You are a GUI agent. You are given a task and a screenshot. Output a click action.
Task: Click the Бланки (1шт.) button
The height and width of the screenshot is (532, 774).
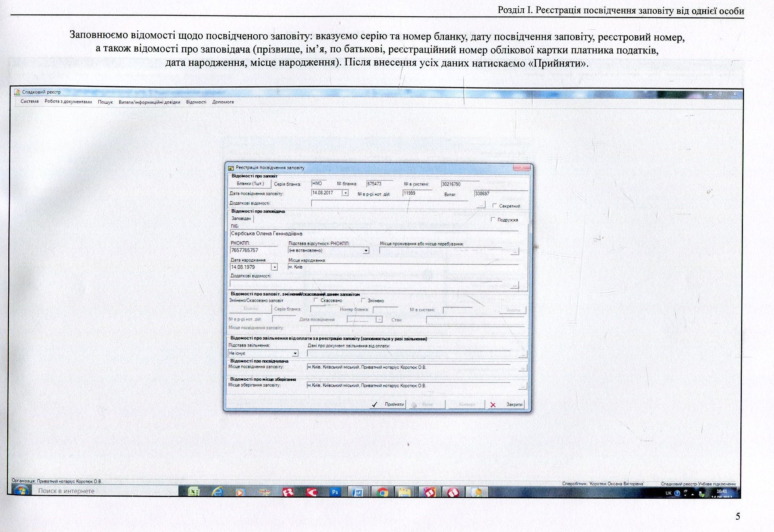click(250, 184)
